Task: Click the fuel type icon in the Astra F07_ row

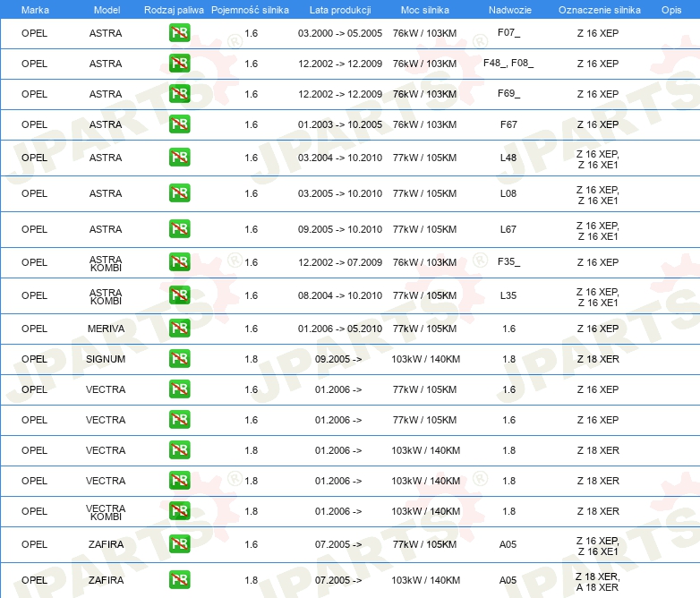Action: [x=179, y=33]
